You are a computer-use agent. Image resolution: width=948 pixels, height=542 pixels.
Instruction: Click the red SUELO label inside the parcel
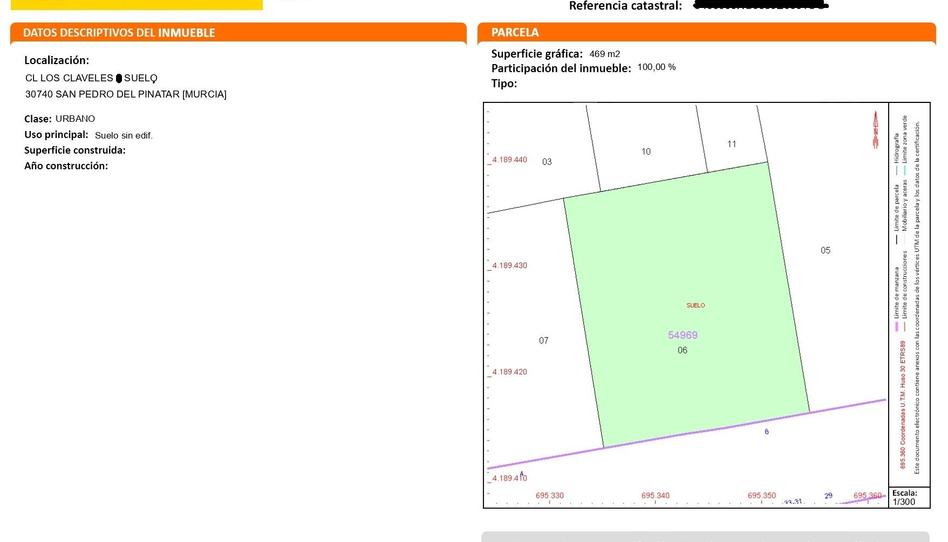695,305
